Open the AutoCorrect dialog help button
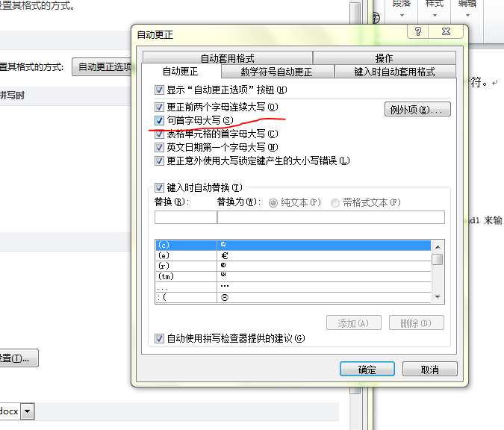 (418, 31)
